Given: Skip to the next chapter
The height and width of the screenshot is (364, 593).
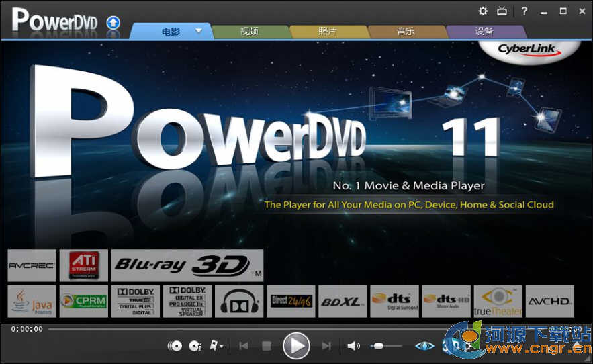Looking at the screenshot, I should click(x=326, y=346).
